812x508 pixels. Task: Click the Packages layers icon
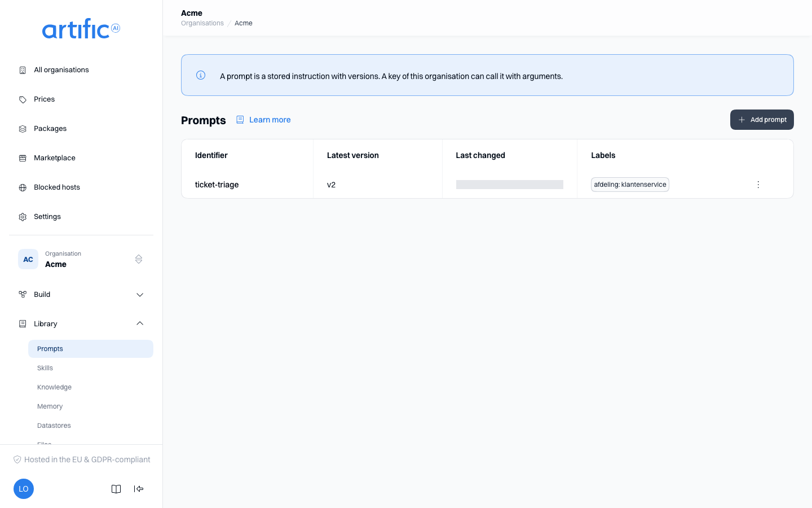click(x=23, y=129)
